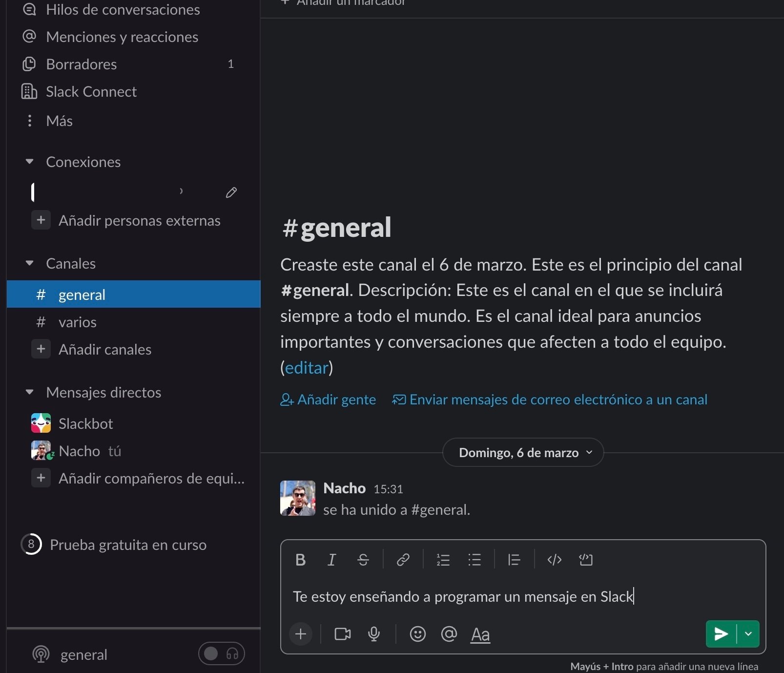Open the schedule message dropdown next to send
Image resolution: width=784 pixels, height=673 pixels.
coord(748,634)
